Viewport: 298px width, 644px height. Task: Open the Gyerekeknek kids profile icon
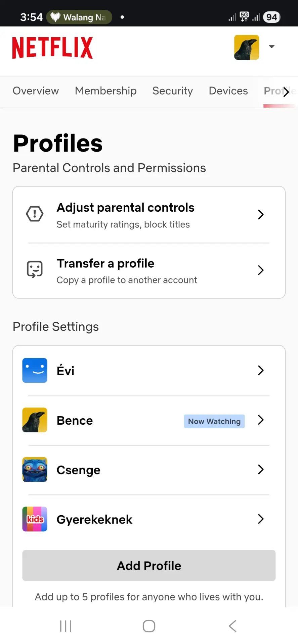coord(35,519)
